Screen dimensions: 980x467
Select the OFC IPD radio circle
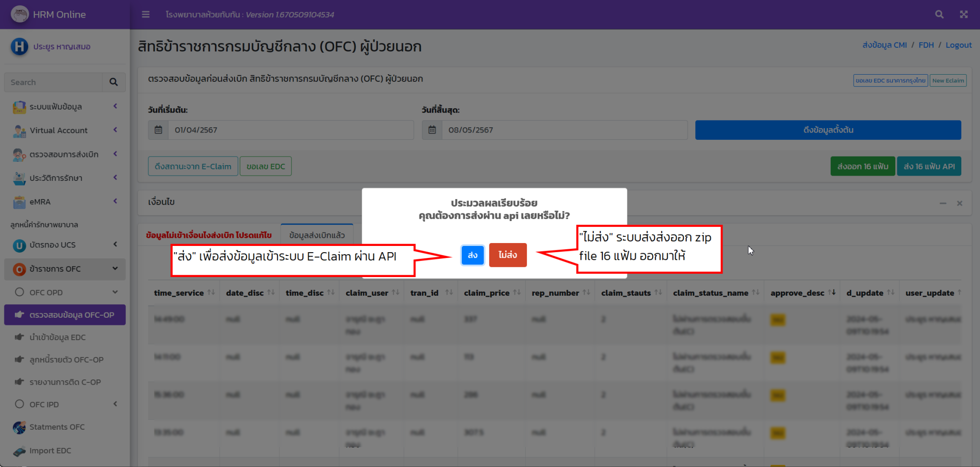click(x=20, y=404)
